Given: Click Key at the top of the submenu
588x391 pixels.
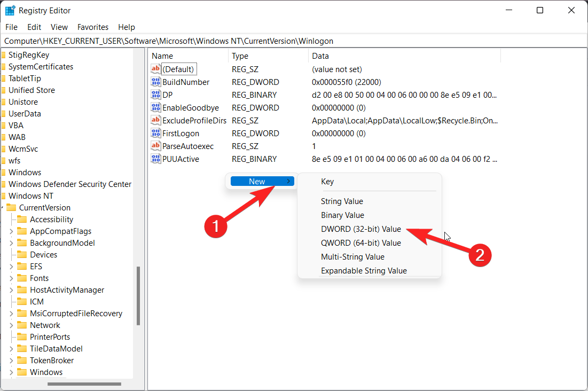Looking at the screenshot, I should click(327, 182).
